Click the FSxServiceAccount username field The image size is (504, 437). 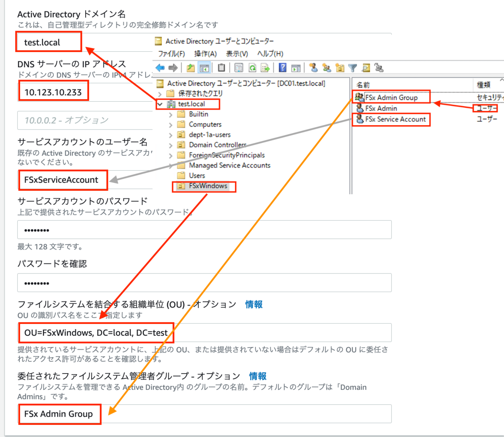85,180
